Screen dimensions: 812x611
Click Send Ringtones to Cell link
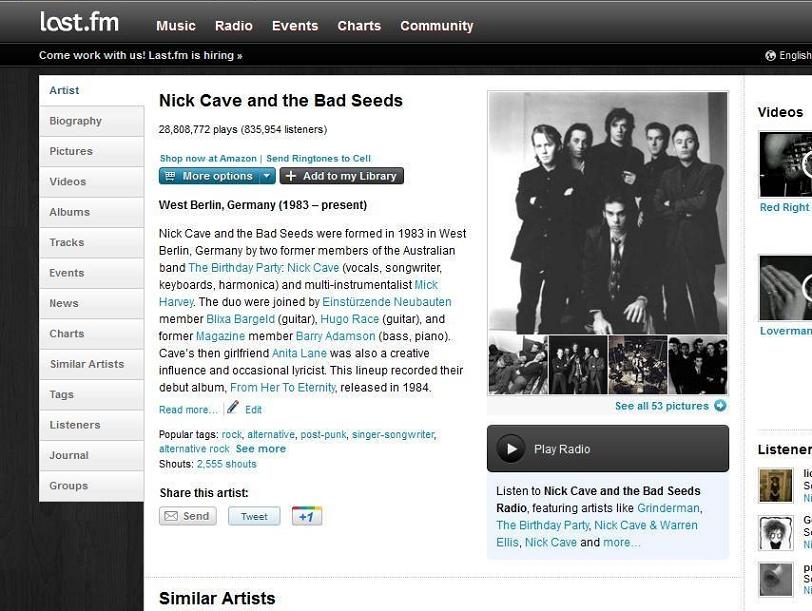pos(318,158)
